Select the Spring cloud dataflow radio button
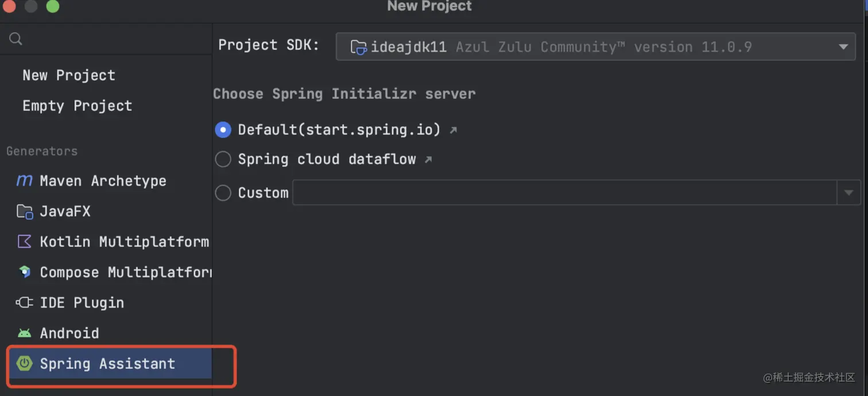The height and width of the screenshot is (396, 868). click(x=223, y=159)
